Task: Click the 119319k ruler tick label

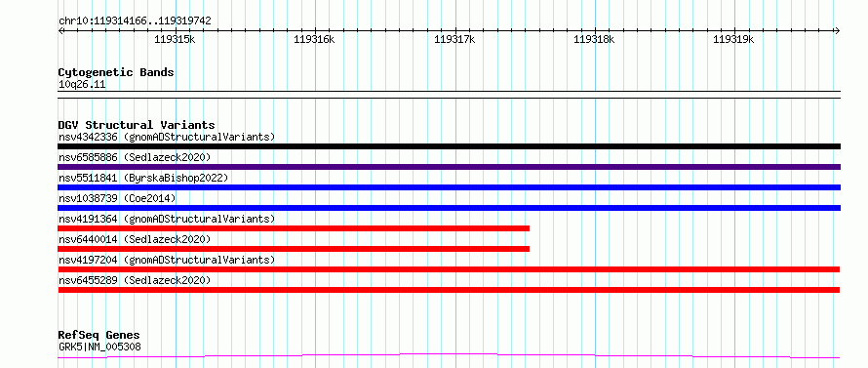Action: click(x=734, y=39)
